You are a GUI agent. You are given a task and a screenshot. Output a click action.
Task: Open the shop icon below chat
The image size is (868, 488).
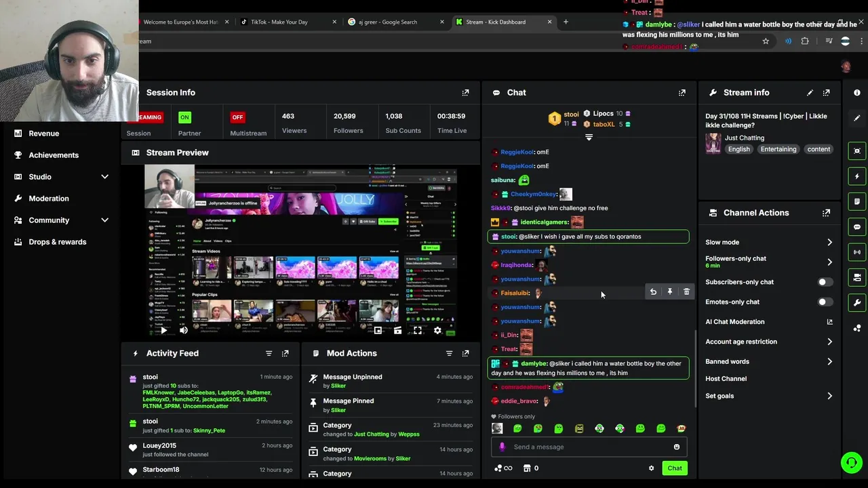[527, 468]
